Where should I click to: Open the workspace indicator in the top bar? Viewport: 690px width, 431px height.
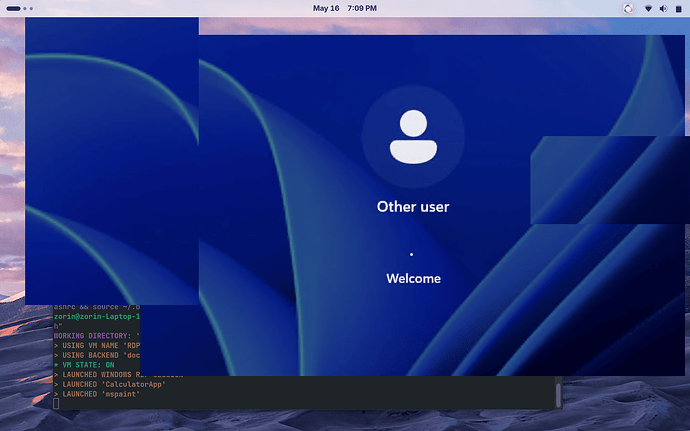click(x=19, y=8)
